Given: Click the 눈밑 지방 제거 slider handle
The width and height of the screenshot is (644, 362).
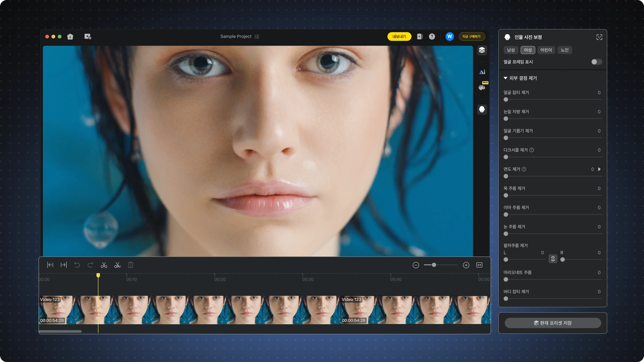Looking at the screenshot, I should tap(506, 119).
